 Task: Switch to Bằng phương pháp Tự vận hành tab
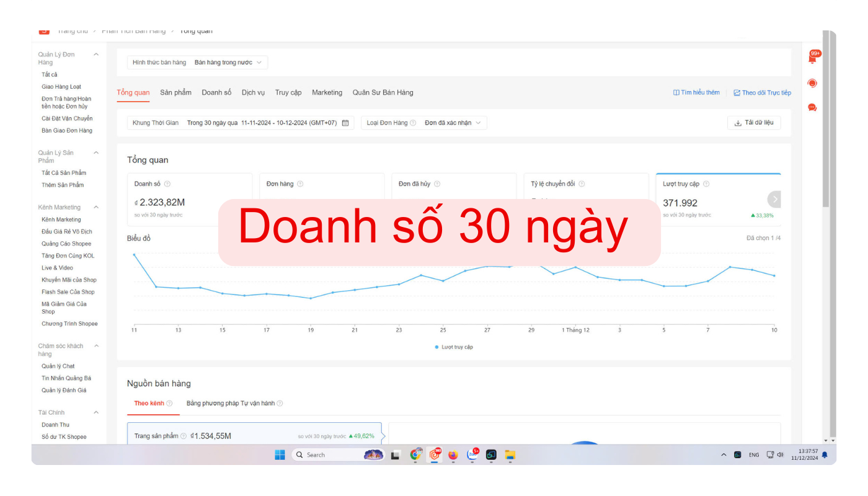[231, 403]
